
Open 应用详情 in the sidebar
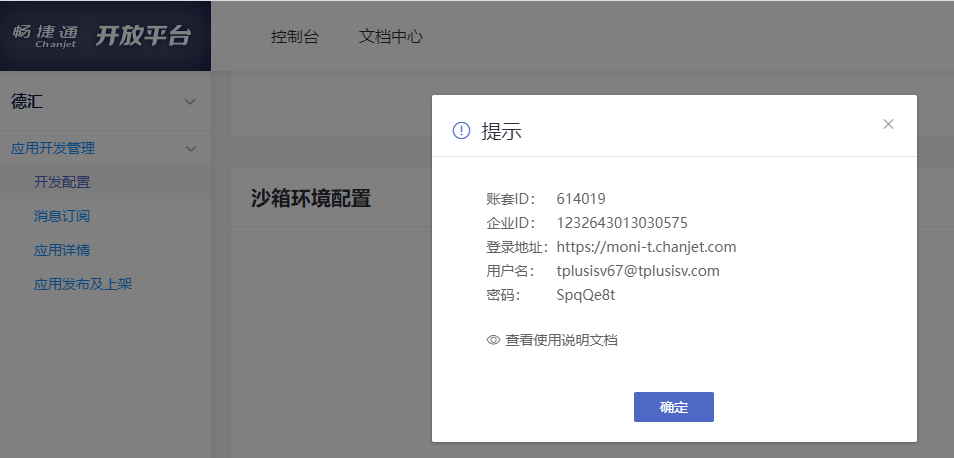pos(62,250)
